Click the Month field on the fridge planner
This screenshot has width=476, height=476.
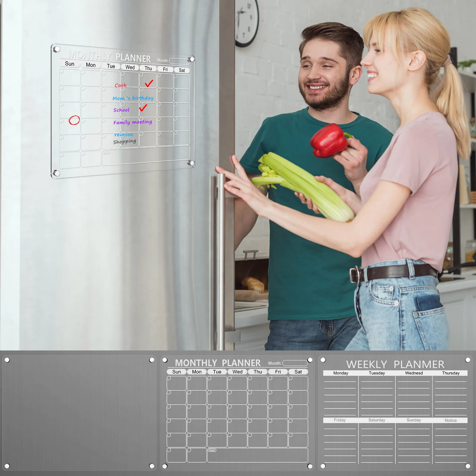(179, 61)
